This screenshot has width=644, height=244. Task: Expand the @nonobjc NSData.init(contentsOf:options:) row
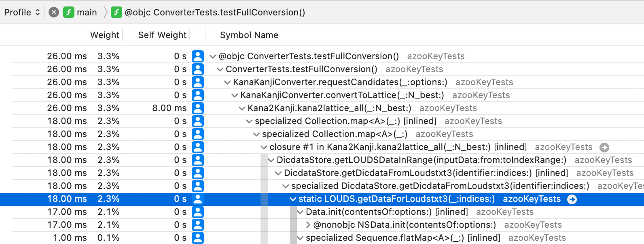(308, 225)
